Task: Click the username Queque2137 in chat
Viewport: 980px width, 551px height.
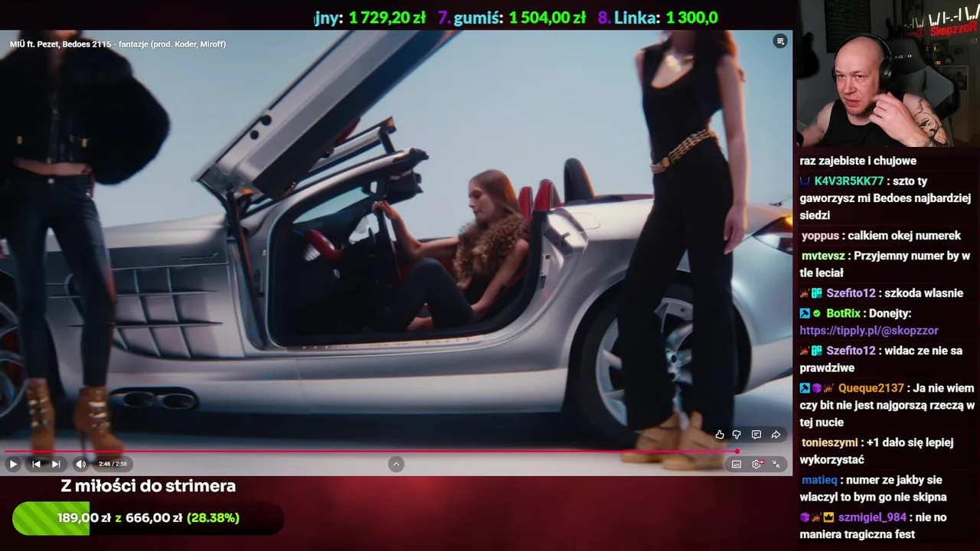Action: coord(871,388)
